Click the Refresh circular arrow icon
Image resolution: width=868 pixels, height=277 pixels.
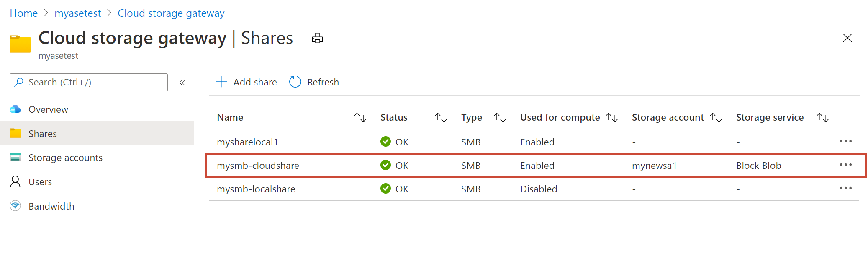click(x=295, y=82)
